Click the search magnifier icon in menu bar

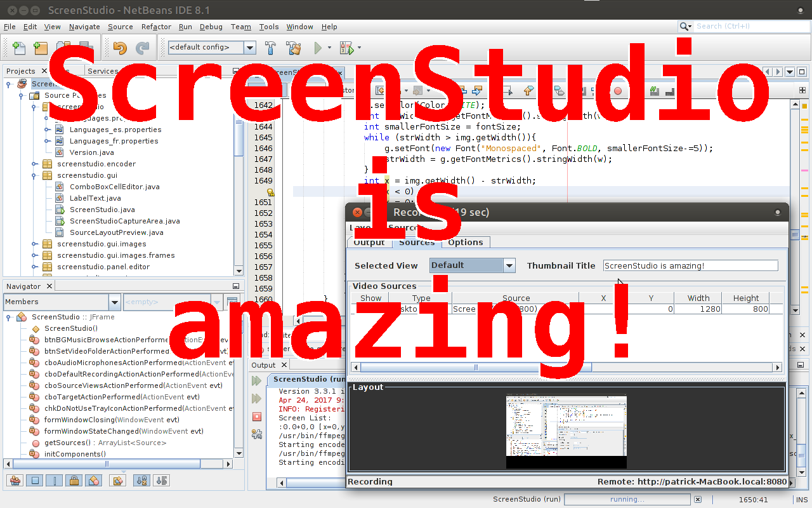(x=685, y=27)
